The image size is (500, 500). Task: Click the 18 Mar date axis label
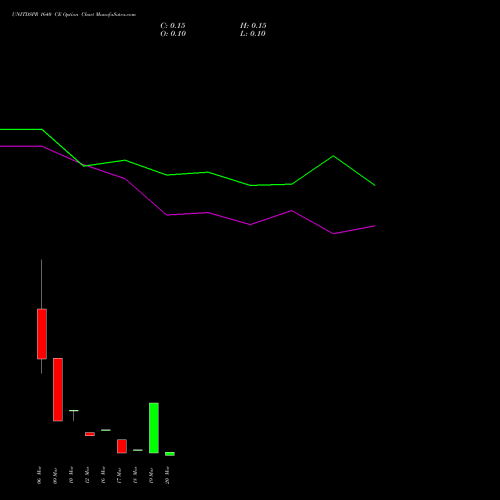(x=135, y=475)
